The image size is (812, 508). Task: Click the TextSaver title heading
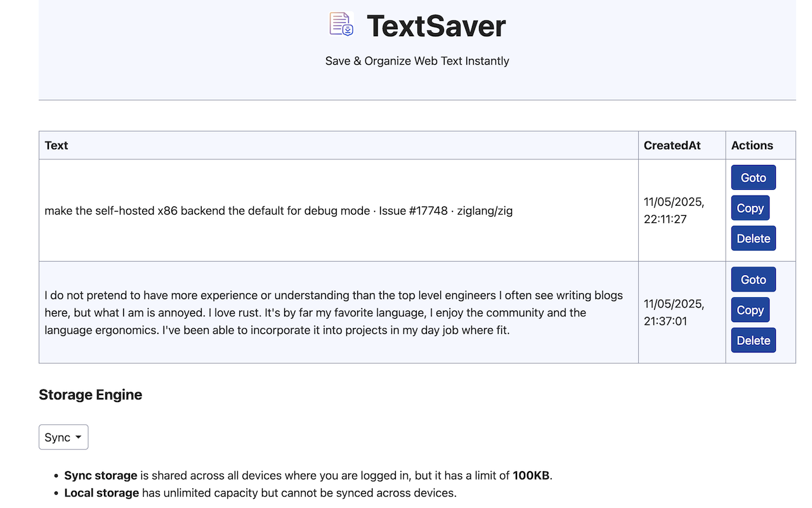coord(436,26)
